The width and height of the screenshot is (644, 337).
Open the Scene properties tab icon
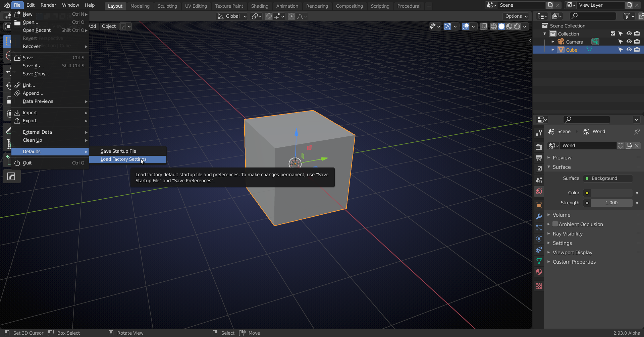tap(539, 180)
